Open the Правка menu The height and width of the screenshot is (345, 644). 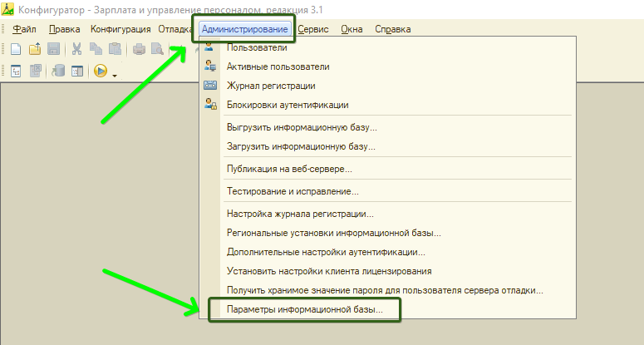65,29
